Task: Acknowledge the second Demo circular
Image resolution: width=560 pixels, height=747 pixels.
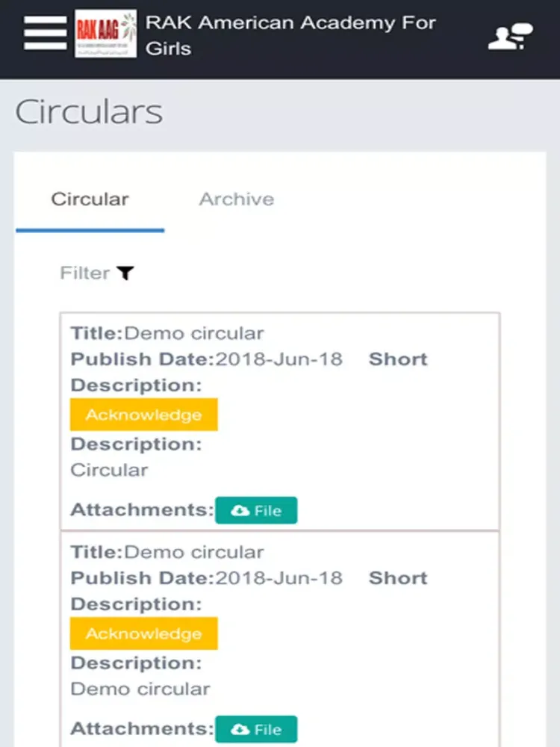Action: (x=144, y=633)
